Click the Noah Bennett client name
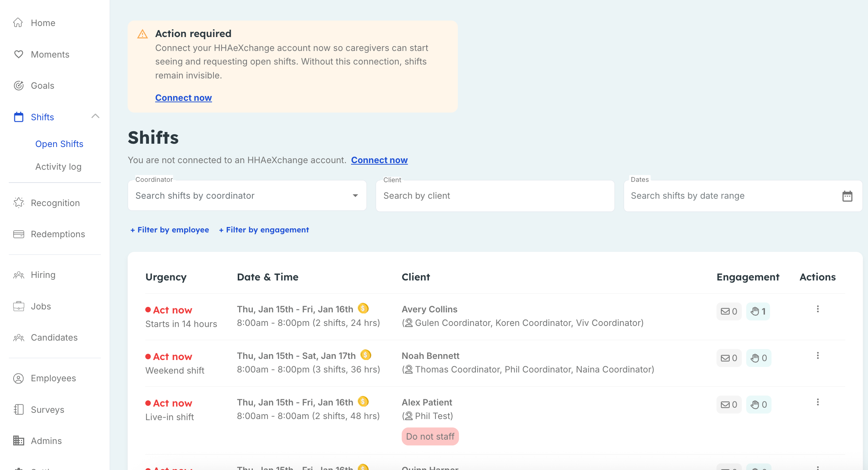Image resolution: width=868 pixels, height=470 pixels. [430, 356]
